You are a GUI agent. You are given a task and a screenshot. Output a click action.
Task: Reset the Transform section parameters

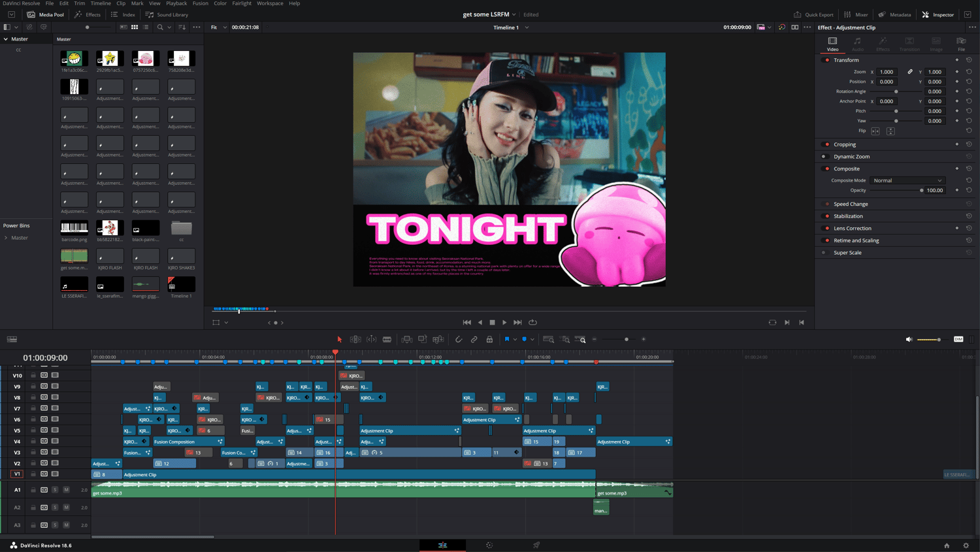click(x=969, y=60)
